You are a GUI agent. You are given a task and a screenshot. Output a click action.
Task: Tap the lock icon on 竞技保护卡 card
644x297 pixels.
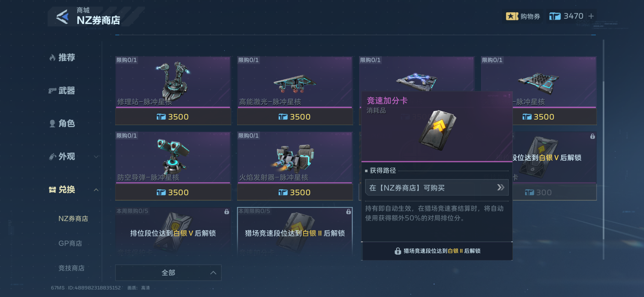point(227,212)
